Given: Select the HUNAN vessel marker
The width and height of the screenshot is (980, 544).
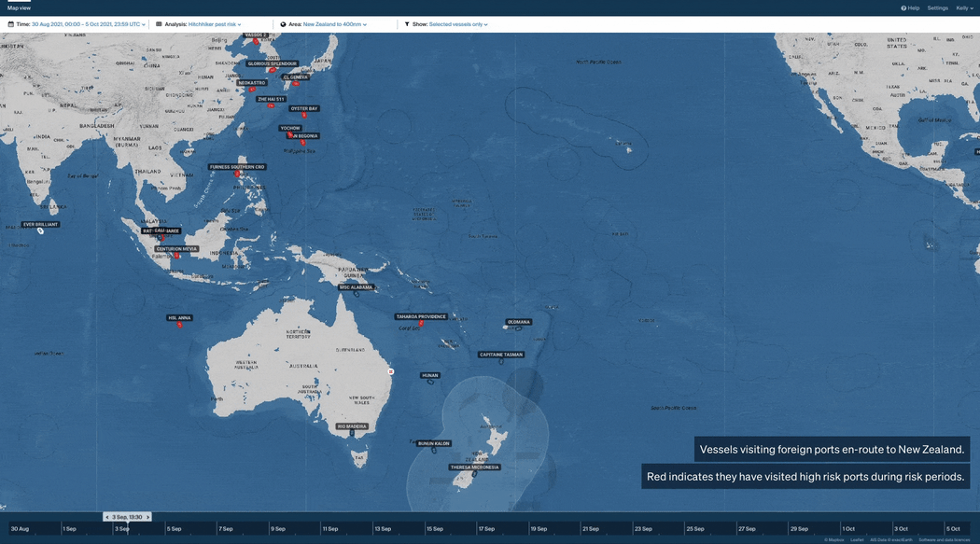Looking at the screenshot, I should tap(430, 382).
